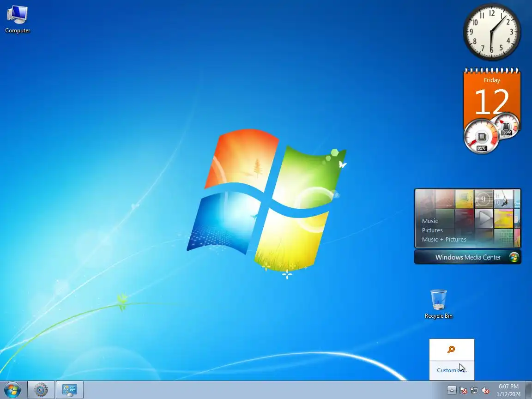This screenshot has width=532, height=399.
Task: Click the orange magnifier icon in the tray popup
Action: [451, 349]
